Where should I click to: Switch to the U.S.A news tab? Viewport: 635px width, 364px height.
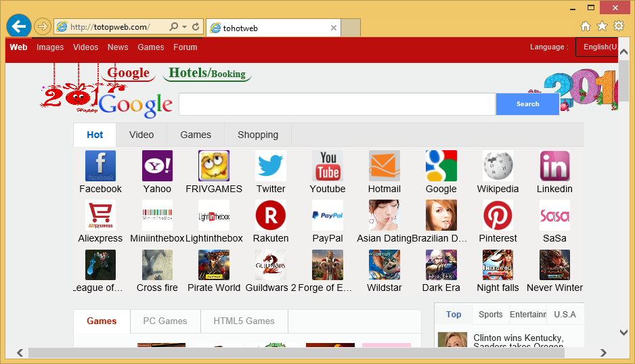[565, 314]
